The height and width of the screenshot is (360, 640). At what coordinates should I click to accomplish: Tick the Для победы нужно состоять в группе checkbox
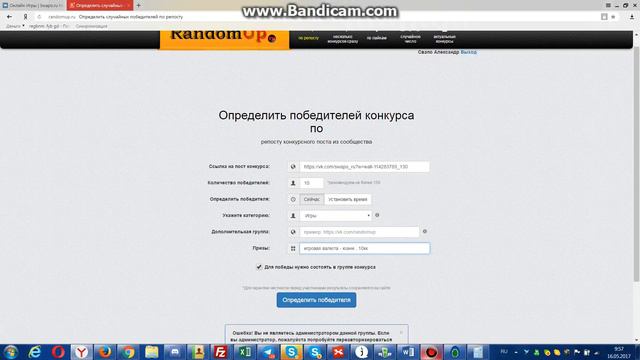[x=259, y=267]
